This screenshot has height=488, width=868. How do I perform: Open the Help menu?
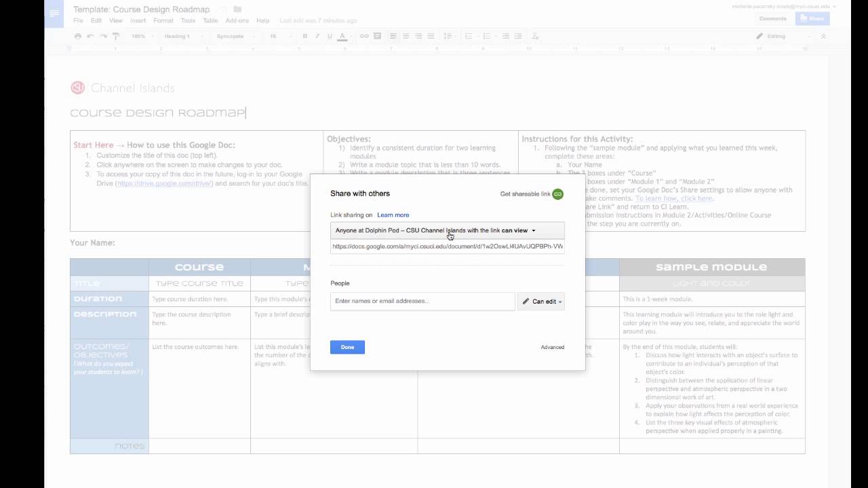(x=263, y=21)
